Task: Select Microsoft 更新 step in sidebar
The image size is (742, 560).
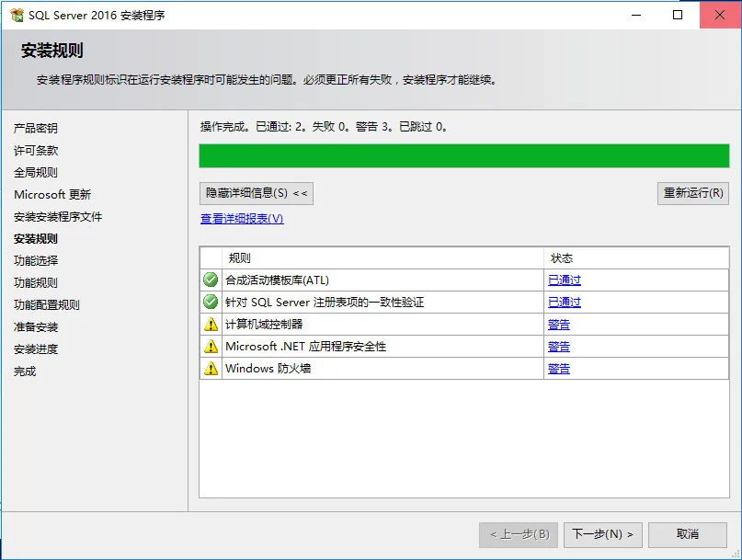Action: click(x=52, y=195)
